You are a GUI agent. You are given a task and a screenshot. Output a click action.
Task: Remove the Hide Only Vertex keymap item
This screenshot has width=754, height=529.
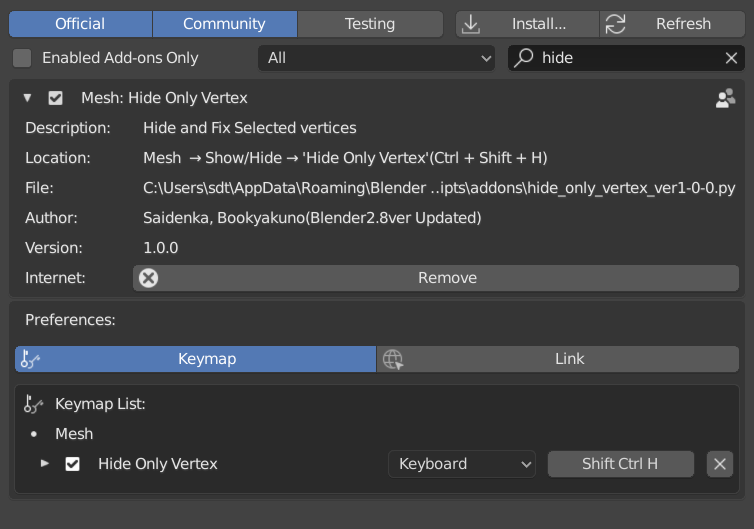(720, 464)
